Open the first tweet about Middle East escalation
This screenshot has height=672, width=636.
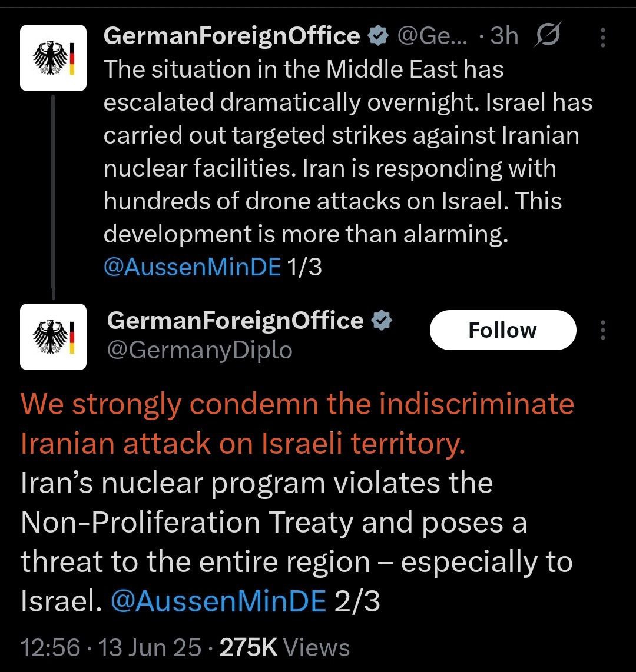click(347, 152)
